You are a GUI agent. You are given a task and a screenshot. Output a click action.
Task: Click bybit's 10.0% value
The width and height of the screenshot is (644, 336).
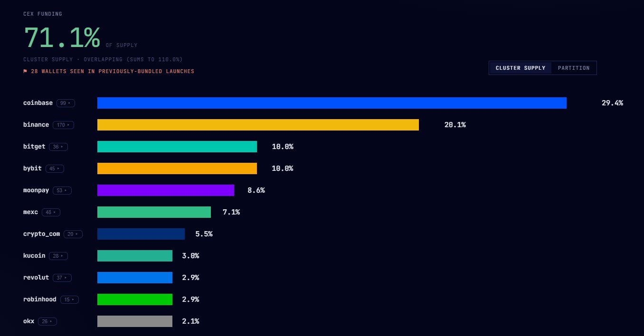[283, 168]
